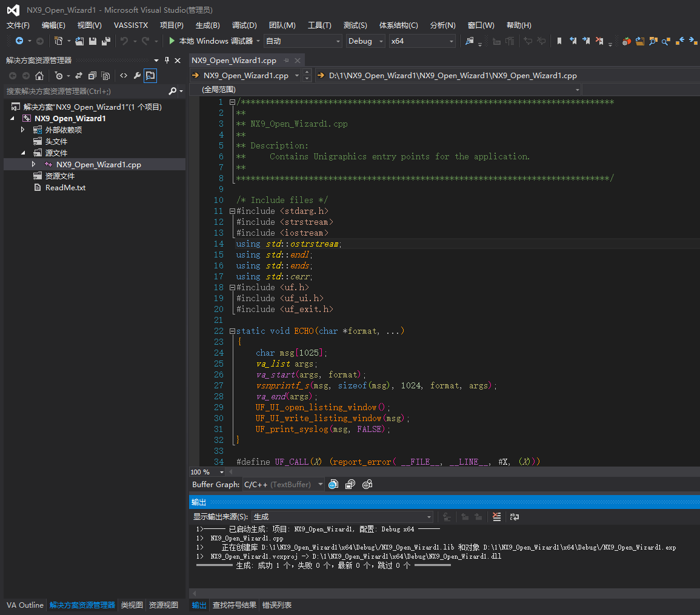Click the up arrow stepper beside file dropdown
700x615 pixels.
(307, 72)
